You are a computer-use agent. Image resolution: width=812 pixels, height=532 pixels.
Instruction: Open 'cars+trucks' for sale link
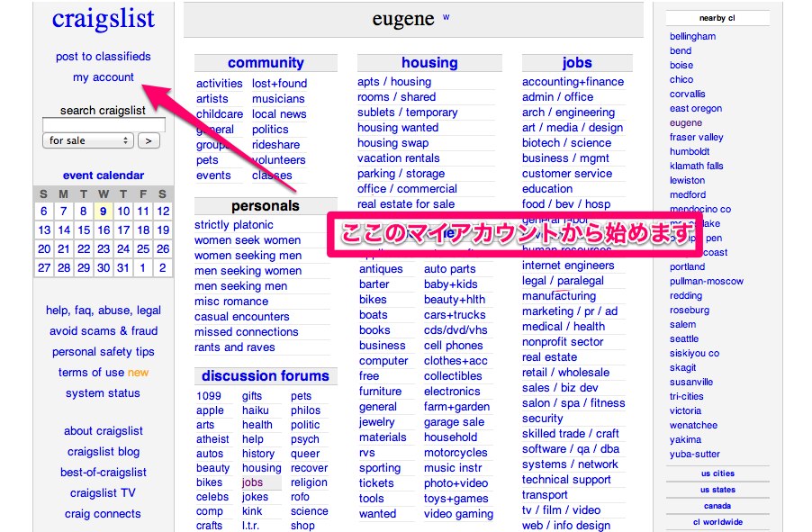[455, 315]
